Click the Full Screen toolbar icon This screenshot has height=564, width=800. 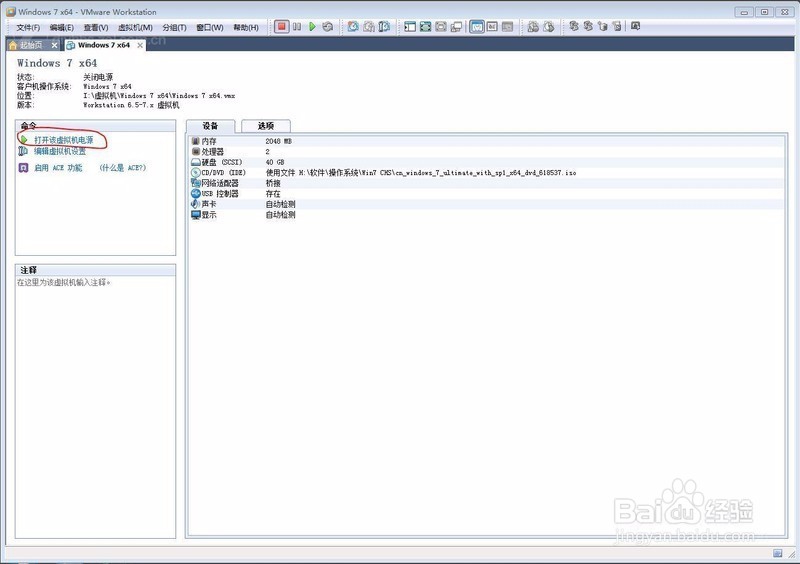[x=426, y=27]
